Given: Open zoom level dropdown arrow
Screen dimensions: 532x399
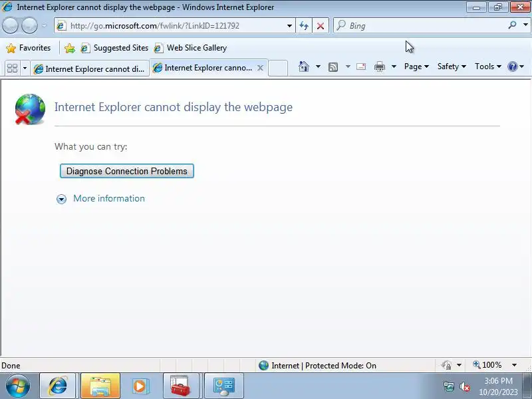Looking at the screenshot, I should (515, 365).
